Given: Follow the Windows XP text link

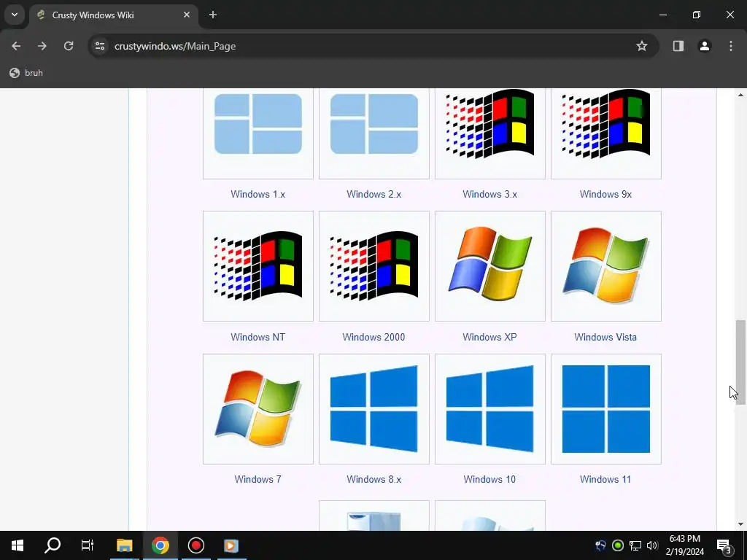Looking at the screenshot, I should (489, 337).
